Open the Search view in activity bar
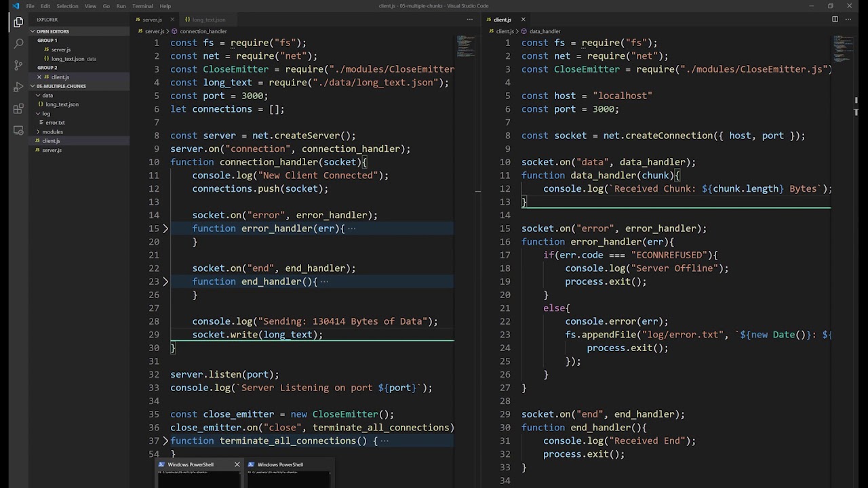This screenshot has height=488, width=868. click(x=18, y=44)
